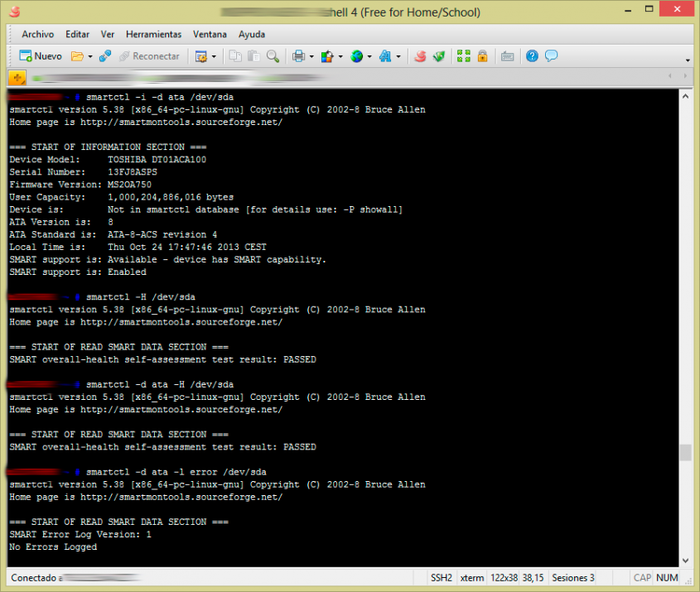Maximize the Xshell window
The width and height of the screenshot is (700, 592).
pyautogui.click(x=649, y=9)
